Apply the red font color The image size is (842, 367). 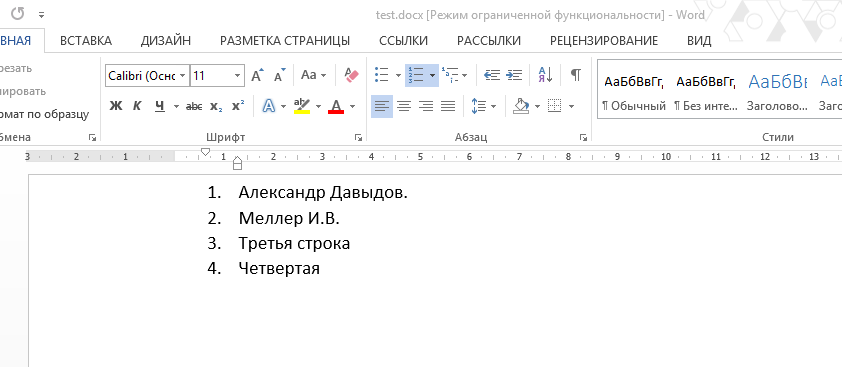click(x=336, y=106)
